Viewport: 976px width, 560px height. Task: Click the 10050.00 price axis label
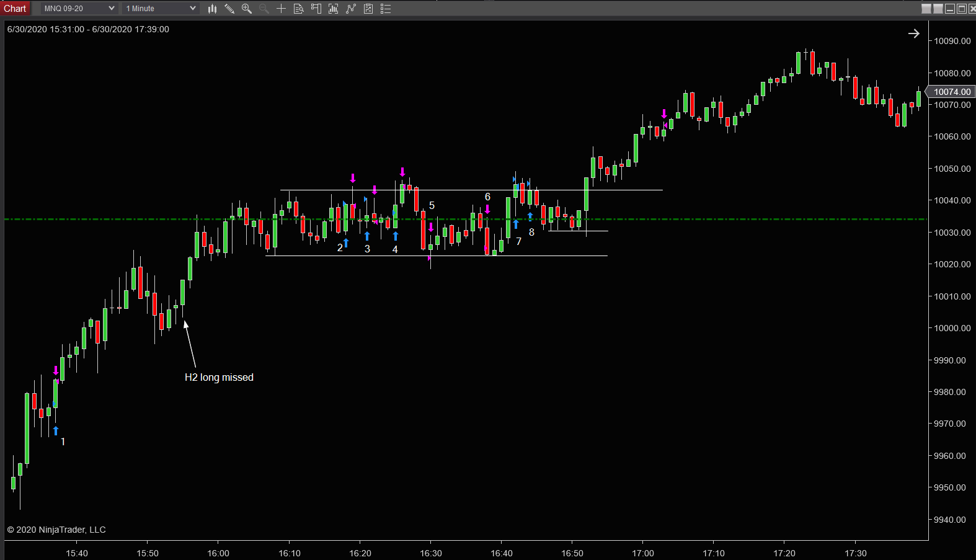pos(952,169)
